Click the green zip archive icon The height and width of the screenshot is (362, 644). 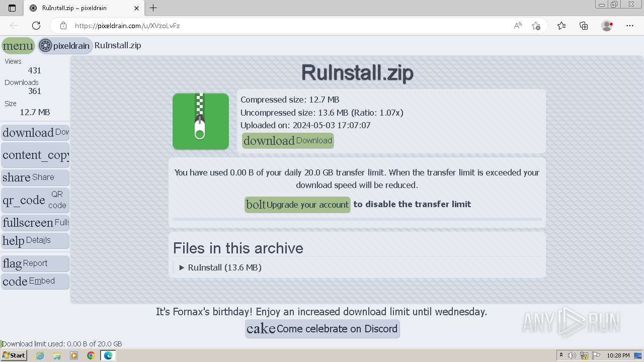201,121
